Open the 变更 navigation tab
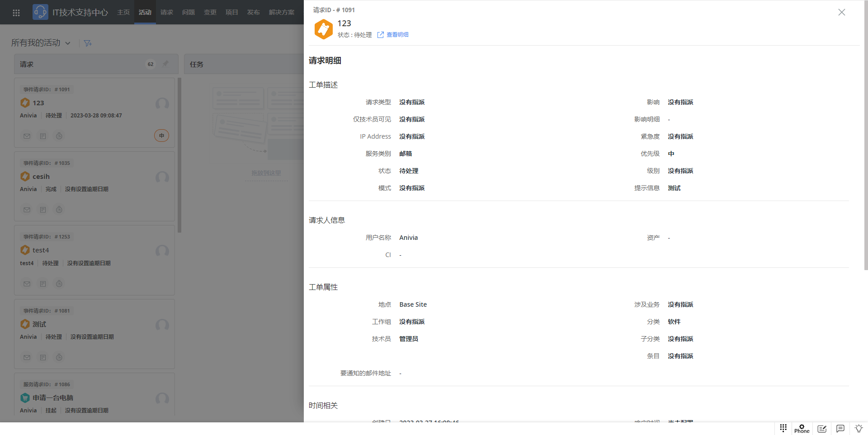Viewport: 868px width, 435px height. 210,12
